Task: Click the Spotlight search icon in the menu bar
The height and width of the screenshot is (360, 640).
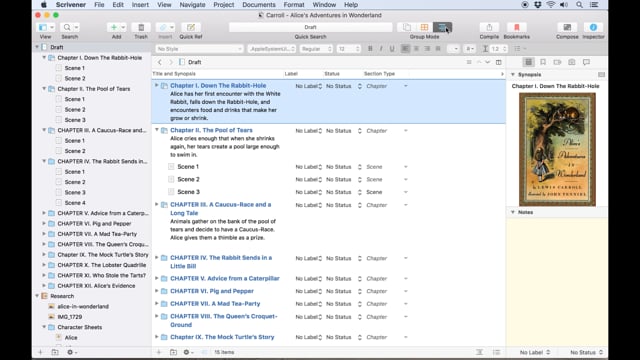Action: pyautogui.click(x=579, y=5)
